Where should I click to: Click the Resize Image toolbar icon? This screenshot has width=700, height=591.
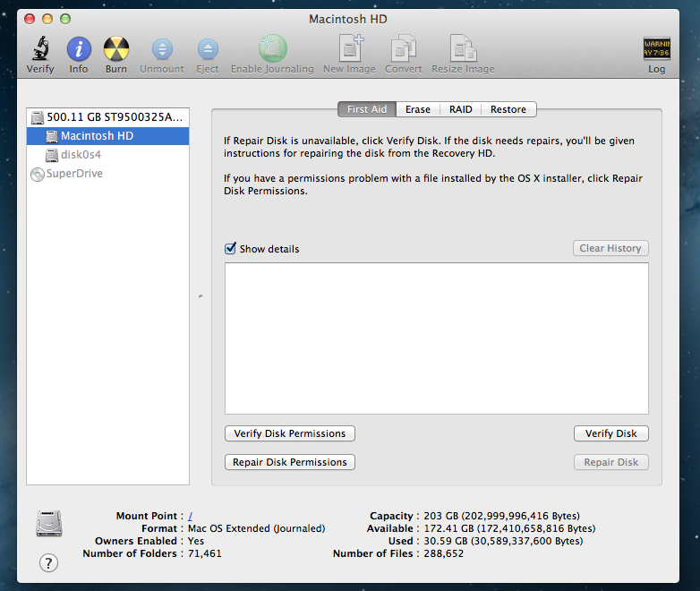463,48
